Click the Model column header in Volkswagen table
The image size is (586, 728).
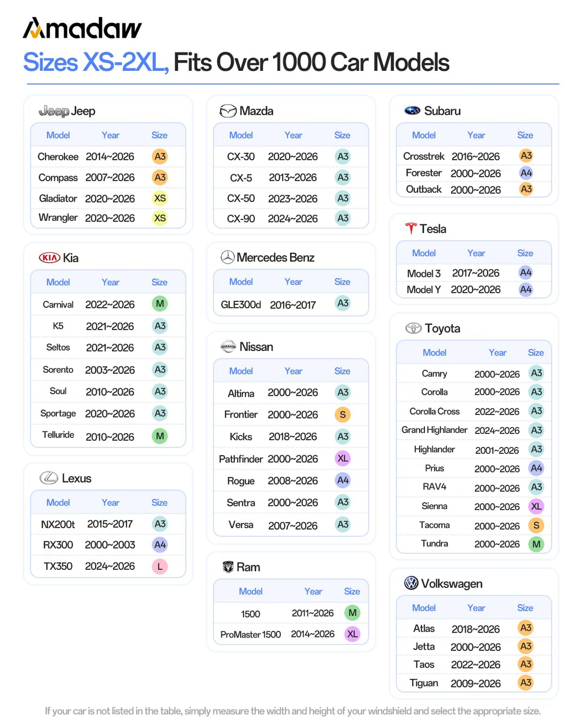tap(423, 608)
